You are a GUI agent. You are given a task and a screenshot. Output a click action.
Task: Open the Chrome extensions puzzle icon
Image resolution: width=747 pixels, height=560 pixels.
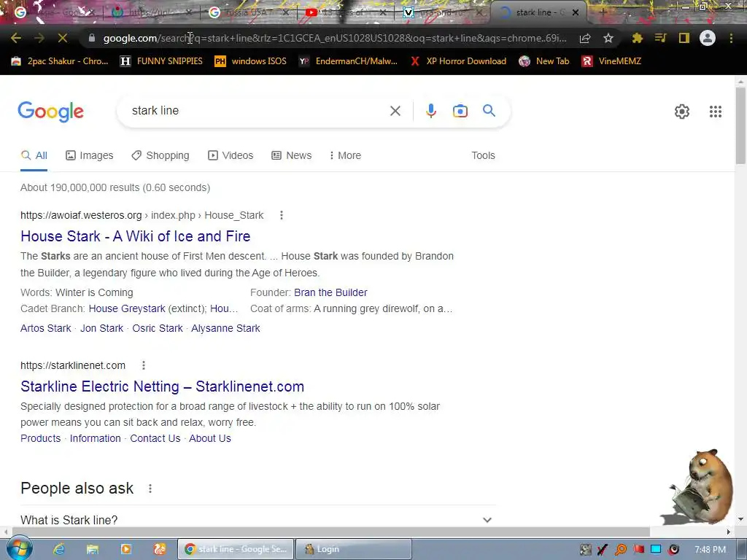point(638,38)
